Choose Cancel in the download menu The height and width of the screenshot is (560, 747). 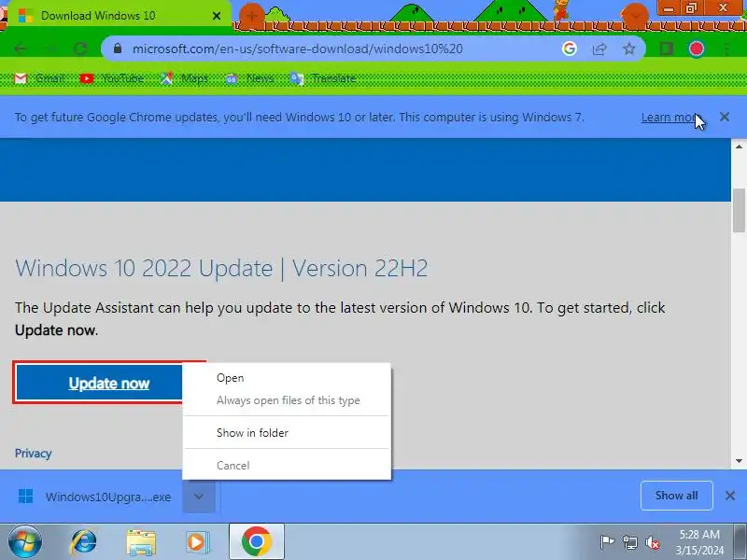[233, 465]
